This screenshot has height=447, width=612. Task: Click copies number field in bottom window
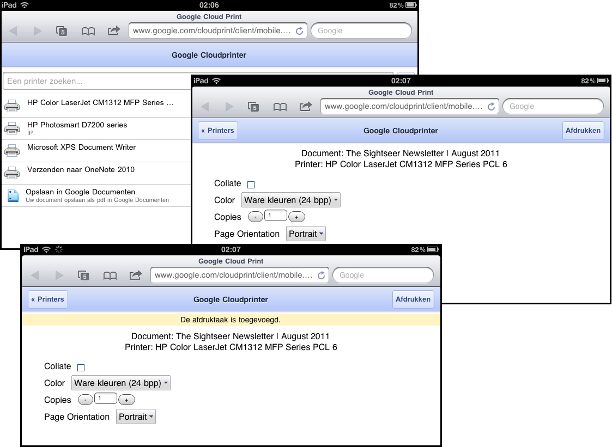coord(105,399)
